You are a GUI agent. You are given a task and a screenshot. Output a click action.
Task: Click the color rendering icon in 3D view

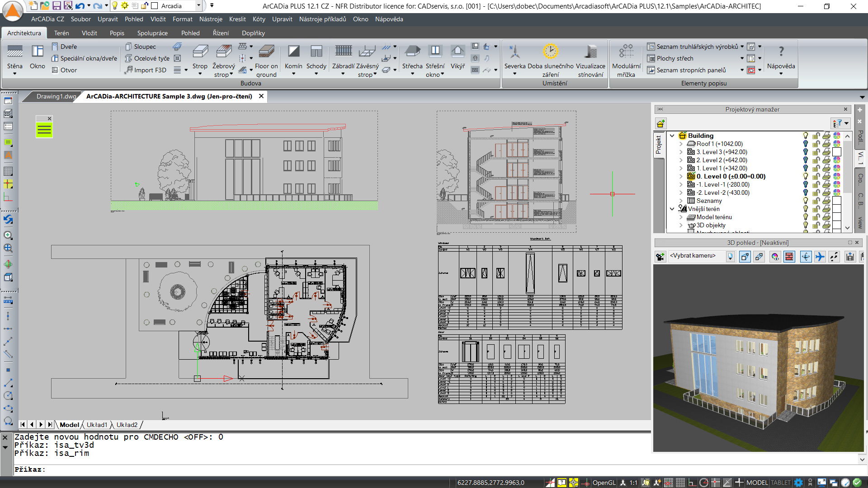point(775,257)
